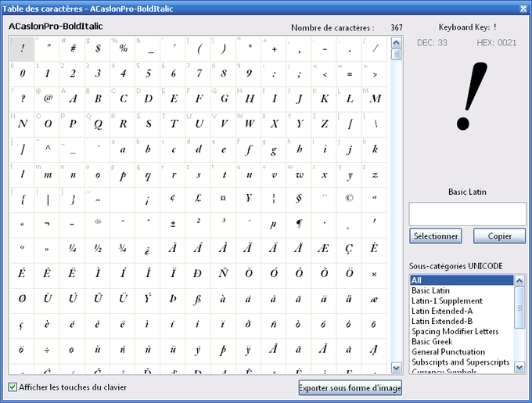Select the micro µ glyph
The width and height of the screenshot is (532, 403).
pyautogui.click(x=274, y=225)
